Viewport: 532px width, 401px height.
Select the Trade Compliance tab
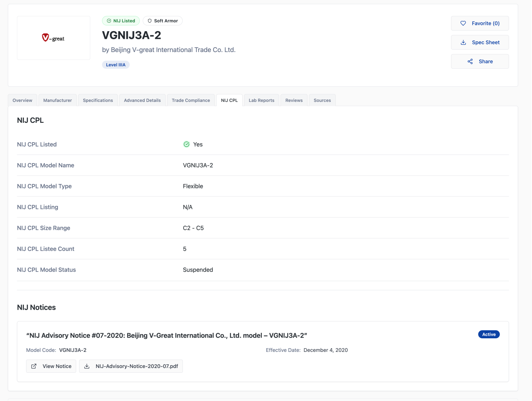(191, 100)
